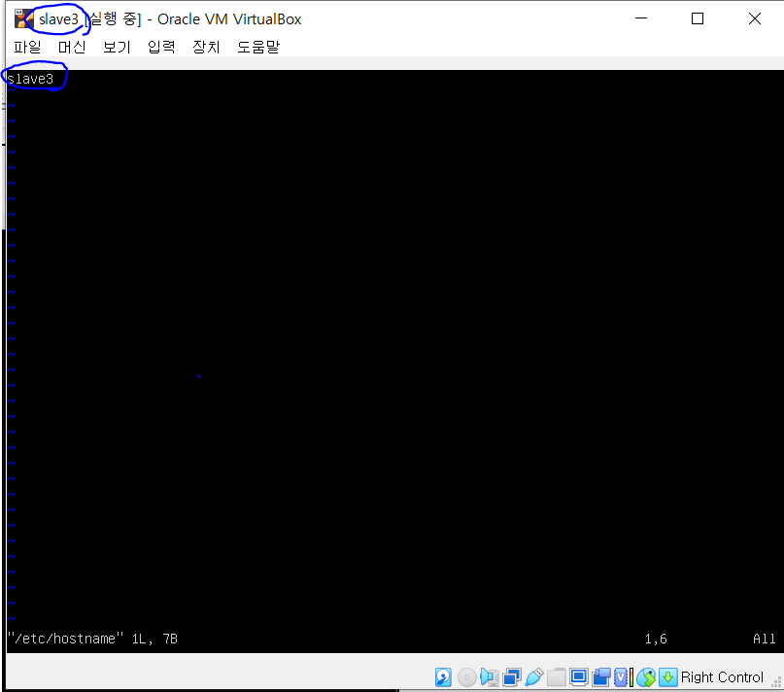Open the 도움말 menu
Viewport: 784px width, 692px height.
coord(258,47)
